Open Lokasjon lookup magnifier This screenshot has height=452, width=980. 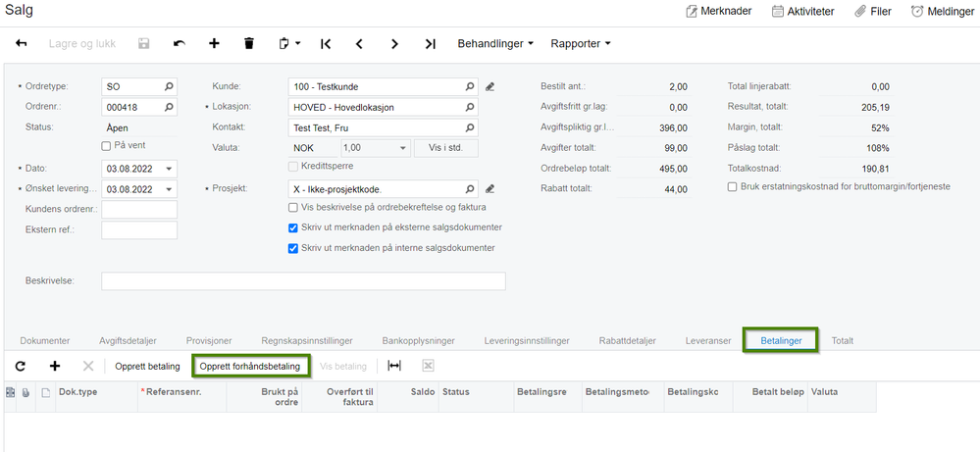click(x=469, y=108)
